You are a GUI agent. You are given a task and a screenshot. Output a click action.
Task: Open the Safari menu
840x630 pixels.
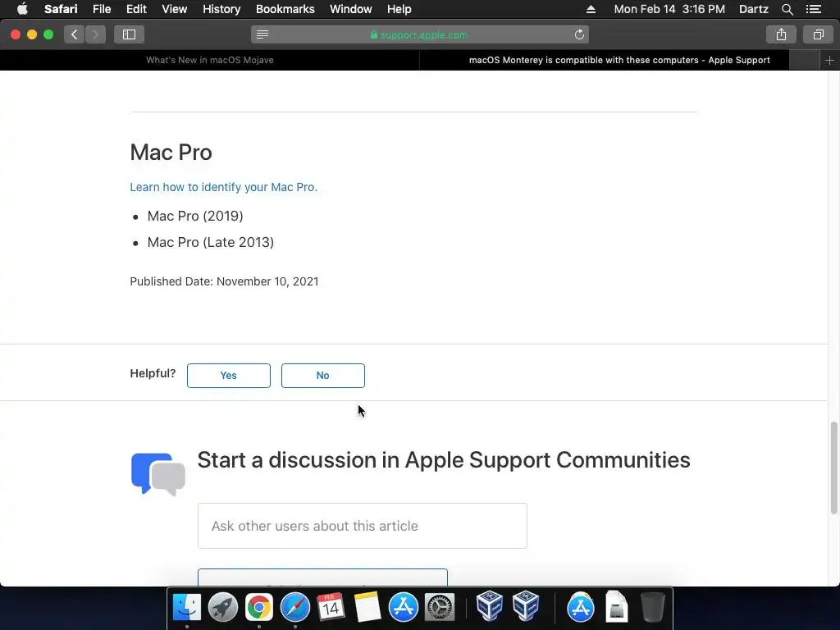61,9
